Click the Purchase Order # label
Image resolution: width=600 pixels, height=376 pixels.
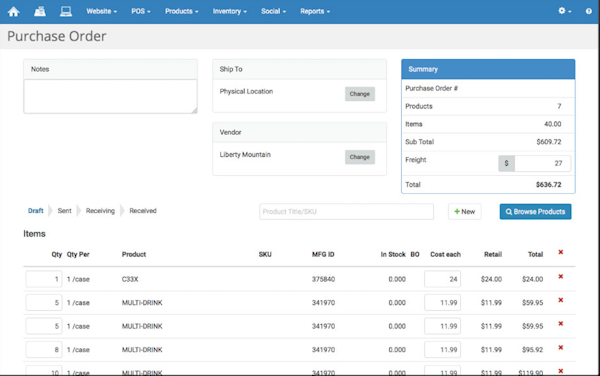(432, 88)
